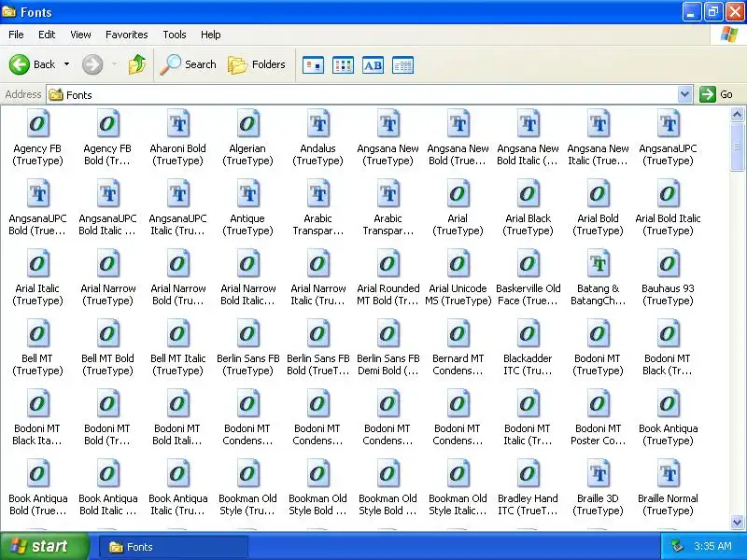Screen dimensions: 747x560
Task: Select the Bell MT (TrueType) font icon
Action: tap(37, 334)
